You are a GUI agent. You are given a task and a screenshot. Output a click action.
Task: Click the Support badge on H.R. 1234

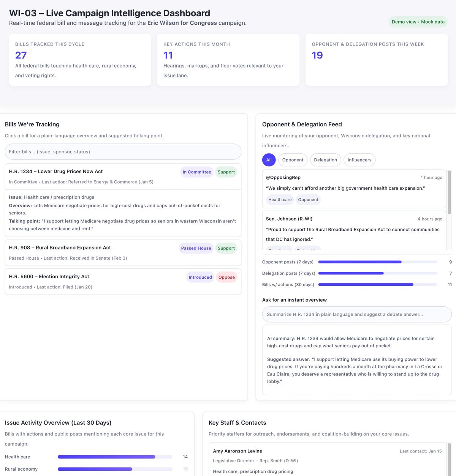click(x=226, y=172)
